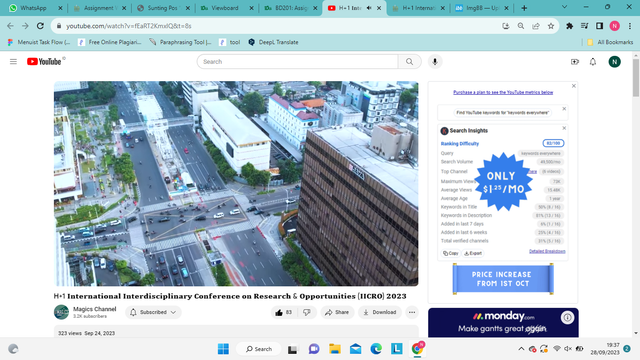Bookmark this page with the star
The height and width of the screenshot is (360, 640).
tap(551, 26)
